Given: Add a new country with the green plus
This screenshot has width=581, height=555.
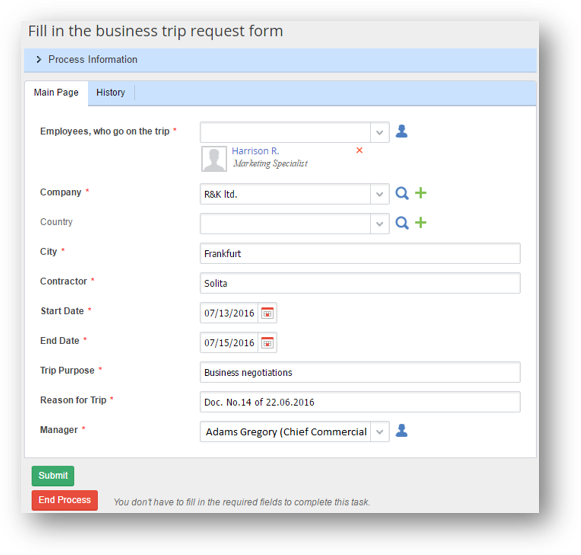Looking at the screenshot, I should point(421,222).
